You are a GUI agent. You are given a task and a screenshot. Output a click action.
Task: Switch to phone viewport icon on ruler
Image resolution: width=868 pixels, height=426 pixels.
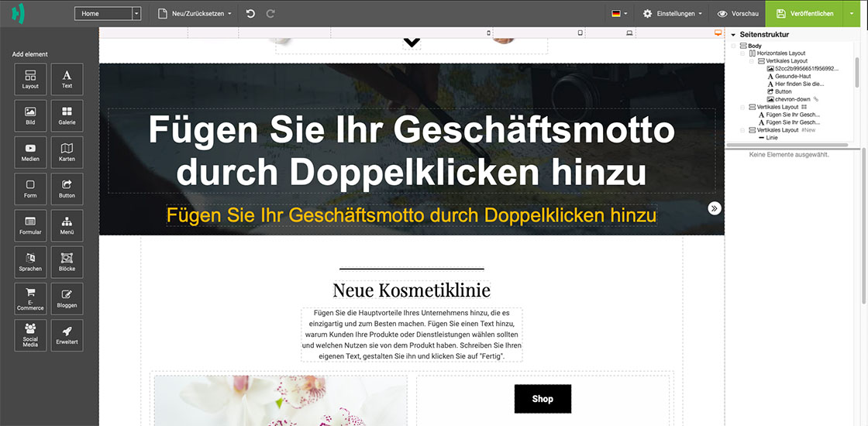[488, 33]
